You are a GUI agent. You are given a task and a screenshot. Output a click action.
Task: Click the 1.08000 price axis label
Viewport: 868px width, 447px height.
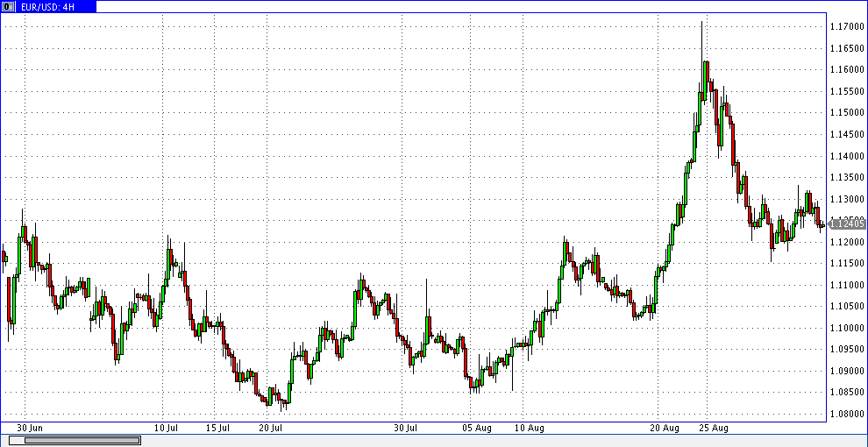pos(847,415)
